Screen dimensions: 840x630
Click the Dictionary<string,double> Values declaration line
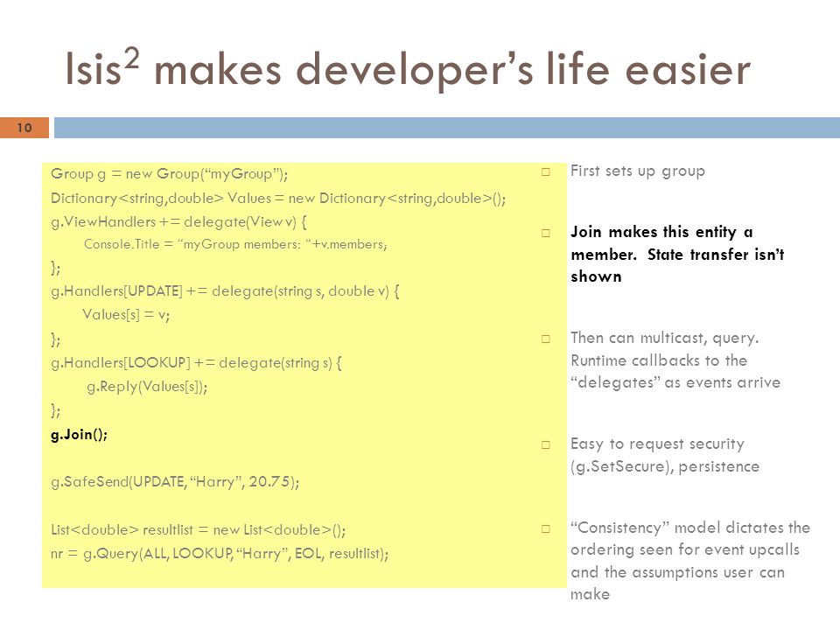278,199
